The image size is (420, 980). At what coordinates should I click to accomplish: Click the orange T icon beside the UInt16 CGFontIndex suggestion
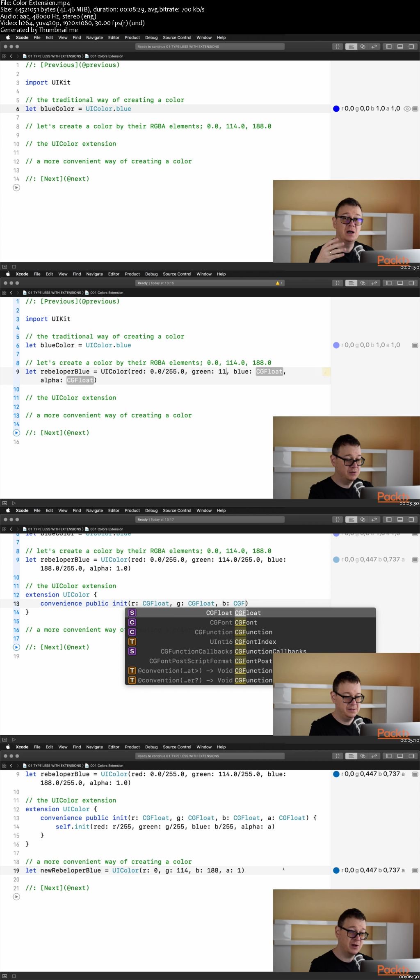(x=132, y=642)
